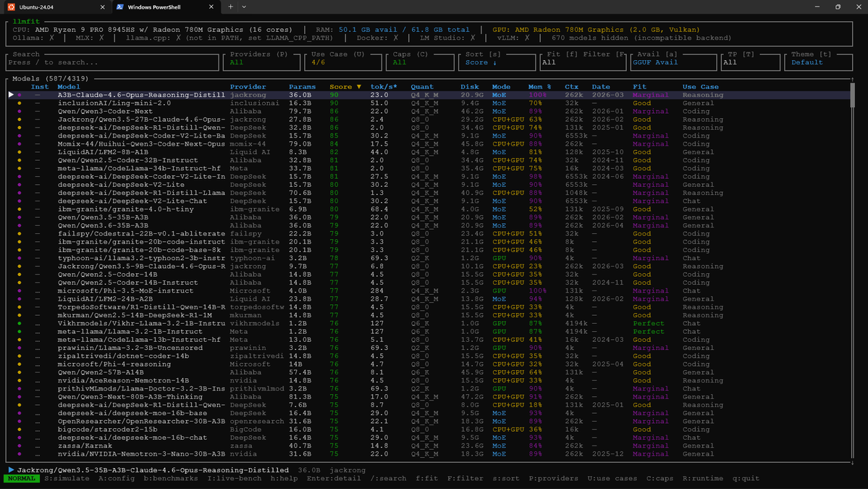Sort by the Score column header

(x=345, y=87)
